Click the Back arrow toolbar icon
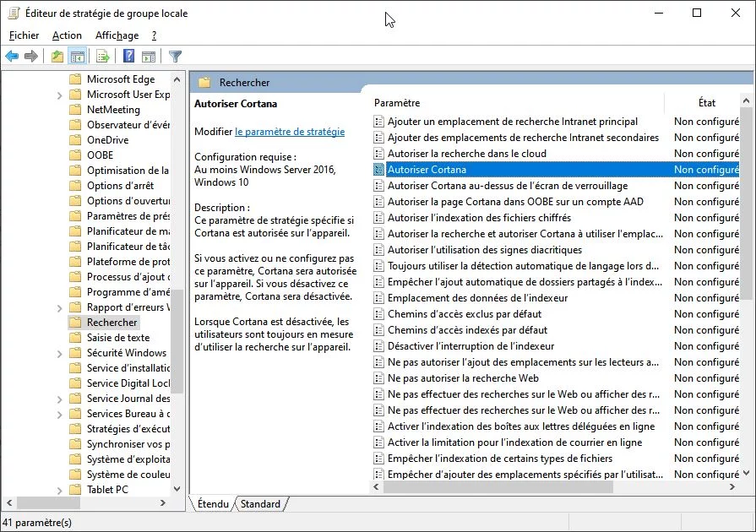The width and height of the screenshot is (756, 532). coord(12,57)
